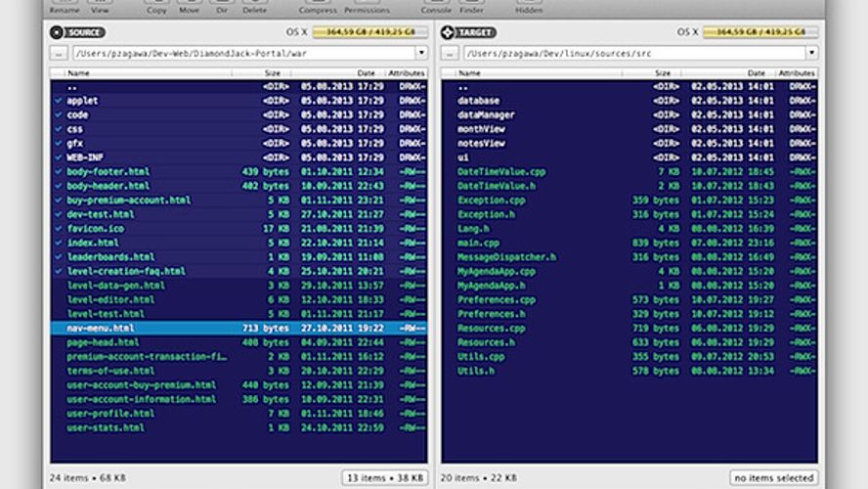Viewport: 868px width, 489px height.
Task: Click the View toolbar button
Action: pyautogui.click(x=100, y=8)
